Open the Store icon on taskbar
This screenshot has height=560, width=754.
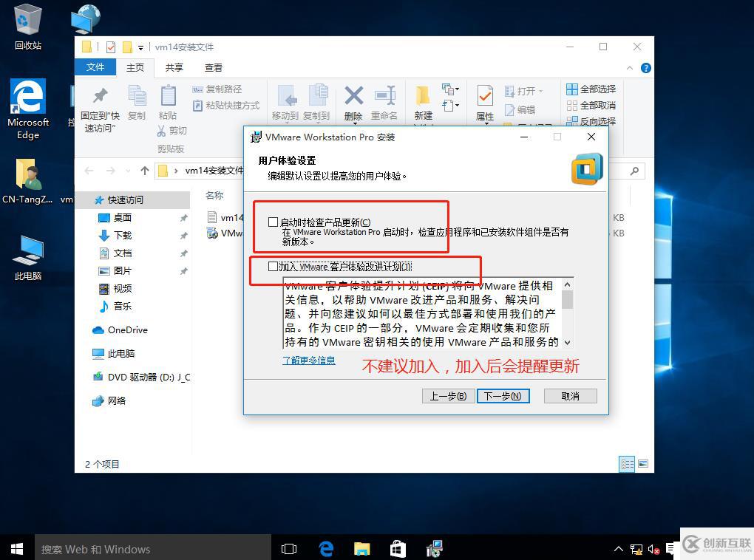click(398, 549)
